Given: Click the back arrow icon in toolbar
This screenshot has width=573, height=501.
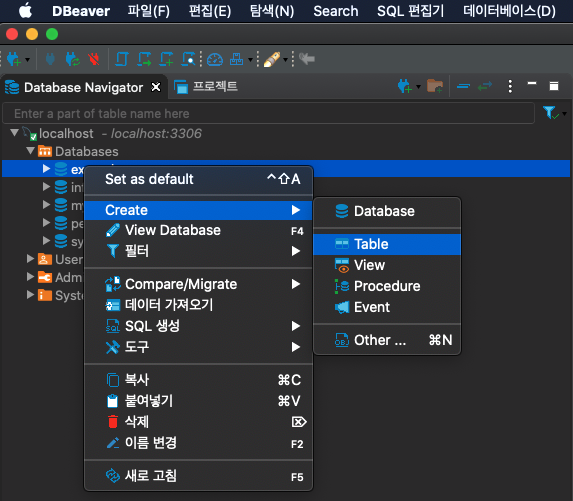Looking at the screenshot, I should (x=306, y=58).
